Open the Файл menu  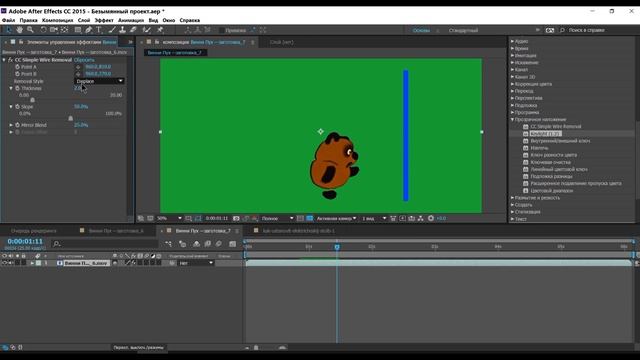[x=9, y=20]
